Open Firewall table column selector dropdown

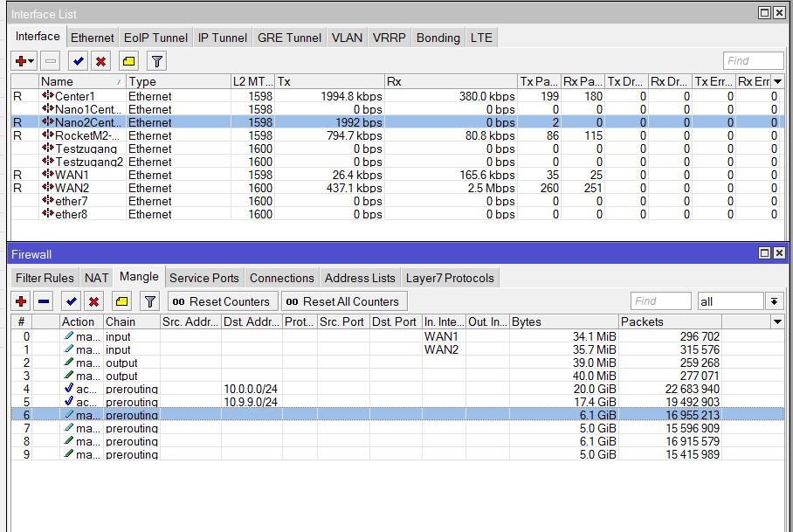pyautogui.click(x=778, y=321)
